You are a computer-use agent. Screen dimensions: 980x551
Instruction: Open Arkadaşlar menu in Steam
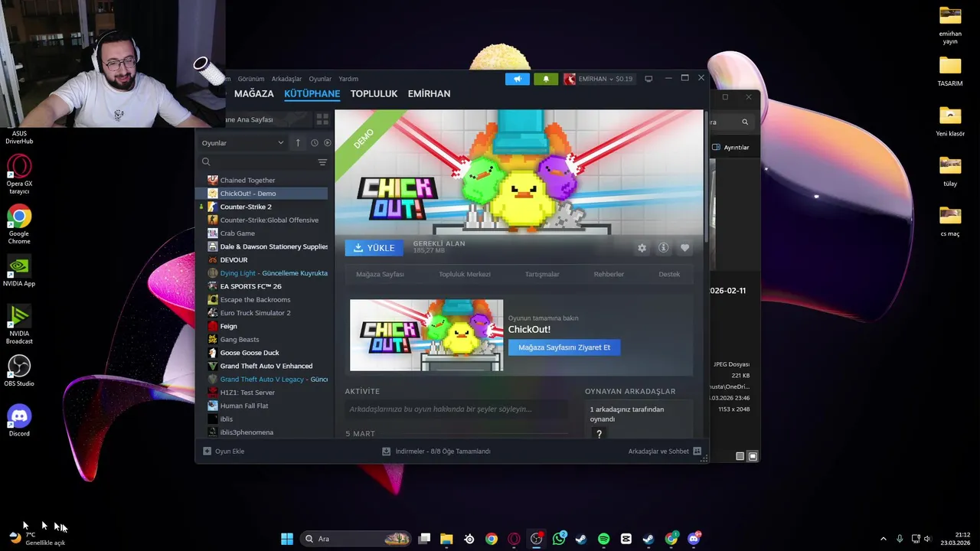[x=286, y=79]
